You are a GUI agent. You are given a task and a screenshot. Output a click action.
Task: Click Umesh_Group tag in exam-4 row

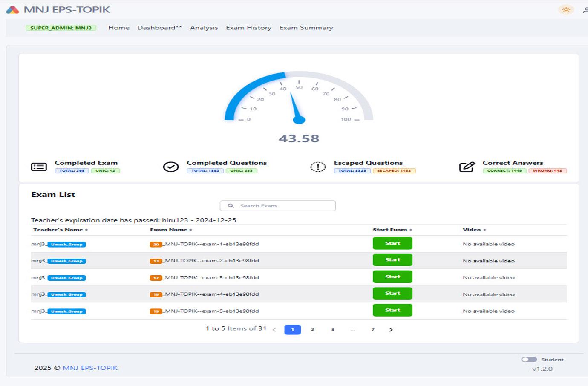tap(66, 294)
